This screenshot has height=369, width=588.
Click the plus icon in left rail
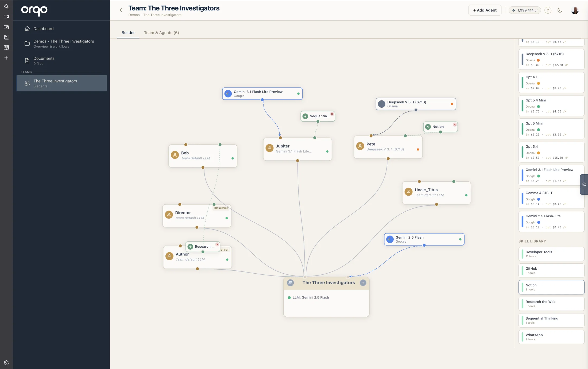pyautogui.click(x=6, y=58)
